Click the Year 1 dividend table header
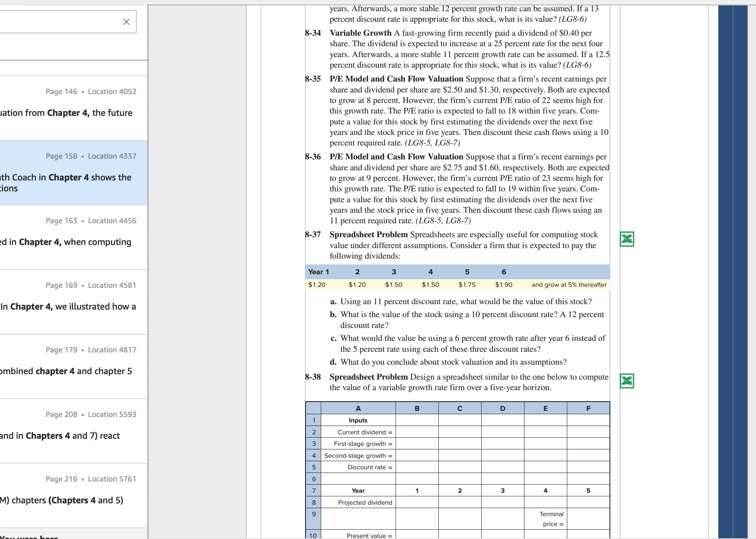Screen dimensions: 756x539 pos(319,272)
